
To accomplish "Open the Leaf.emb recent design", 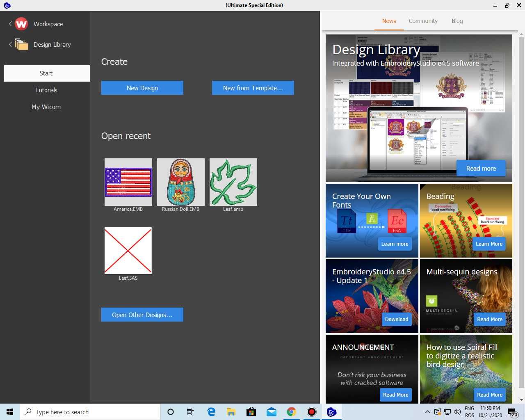I will [233, 182].
